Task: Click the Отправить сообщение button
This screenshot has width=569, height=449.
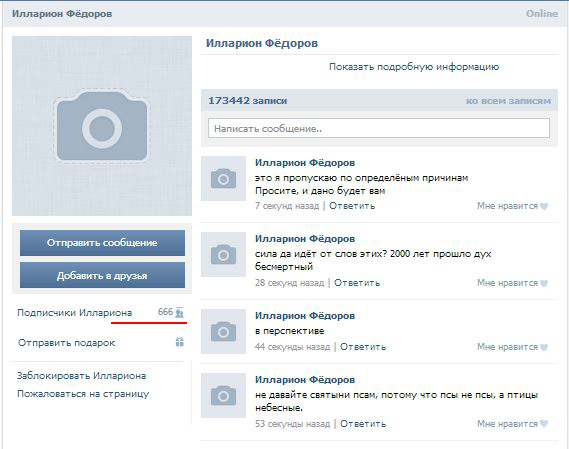Action: (102, 243)
